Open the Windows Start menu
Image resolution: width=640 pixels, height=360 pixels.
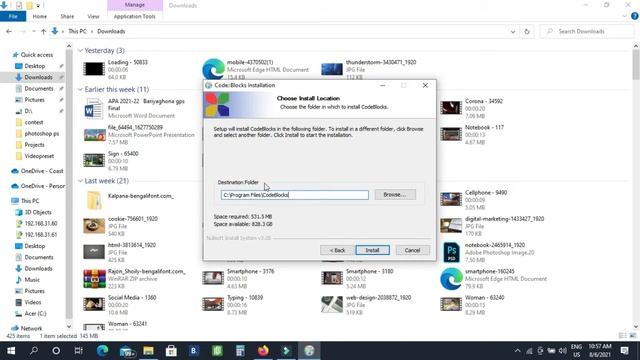coord(11,351)
